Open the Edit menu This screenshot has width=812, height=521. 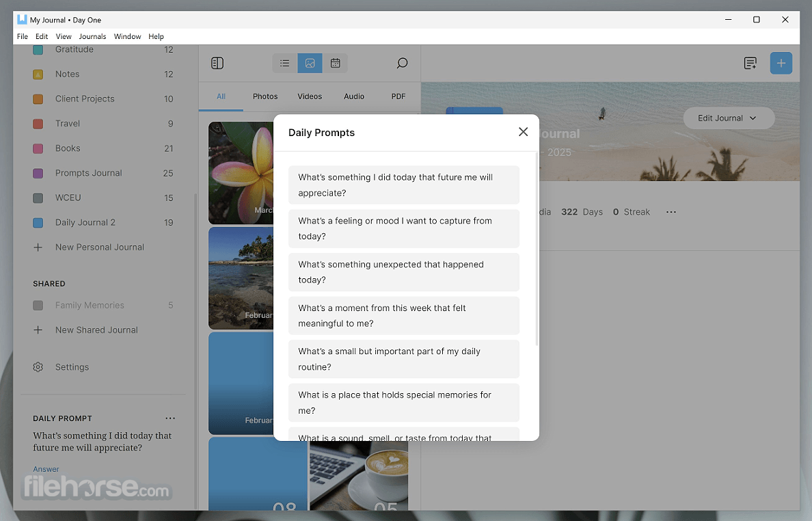(x=42, y=36)
